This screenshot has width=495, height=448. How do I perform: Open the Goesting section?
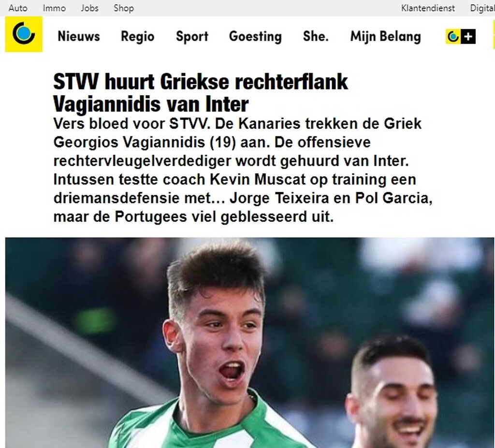pyautogui.click(x=255, y=37)
